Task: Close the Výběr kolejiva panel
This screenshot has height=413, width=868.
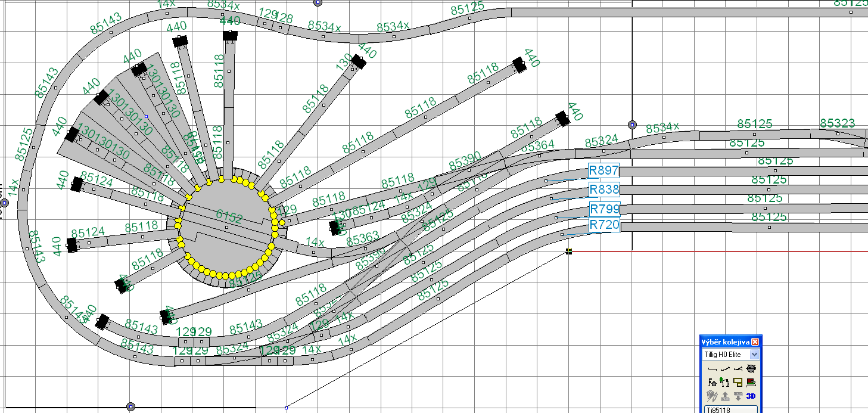Action: 755,342
